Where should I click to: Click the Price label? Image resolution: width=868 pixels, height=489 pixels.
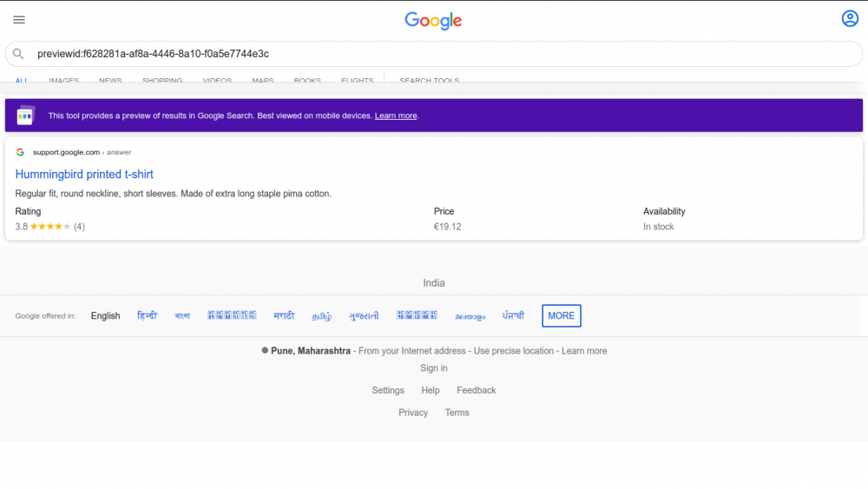pos(444,212)
